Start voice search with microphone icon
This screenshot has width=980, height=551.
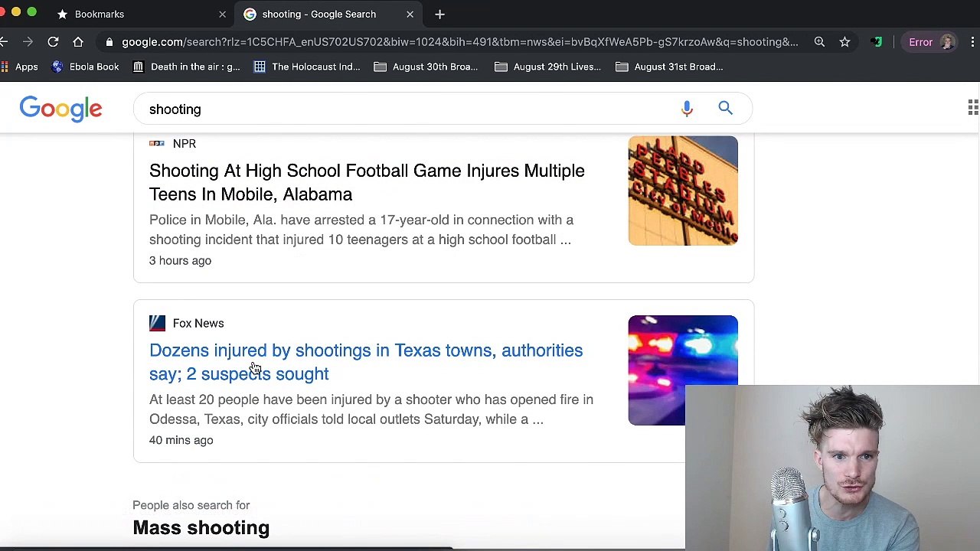pyautogui.click(x=687, y=109)
